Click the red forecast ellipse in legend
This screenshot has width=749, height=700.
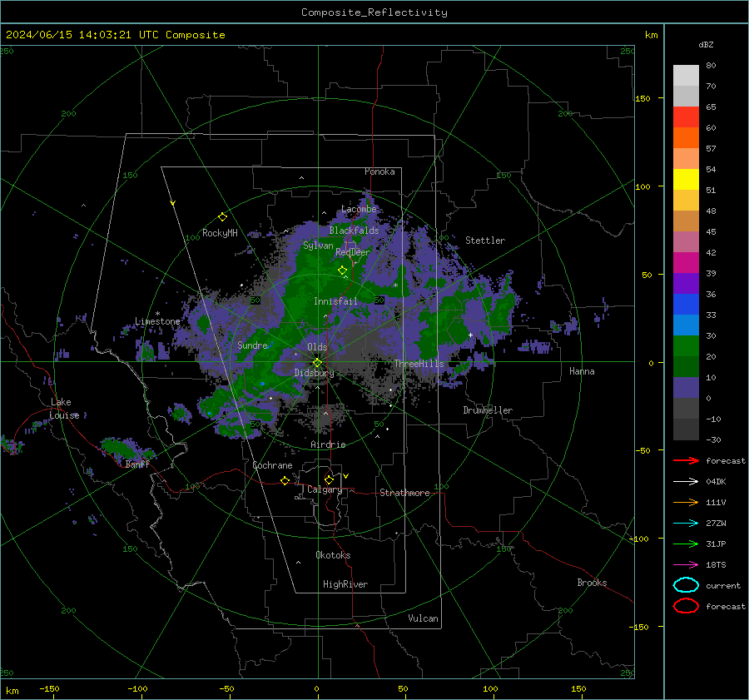click(x=686, y=606)
